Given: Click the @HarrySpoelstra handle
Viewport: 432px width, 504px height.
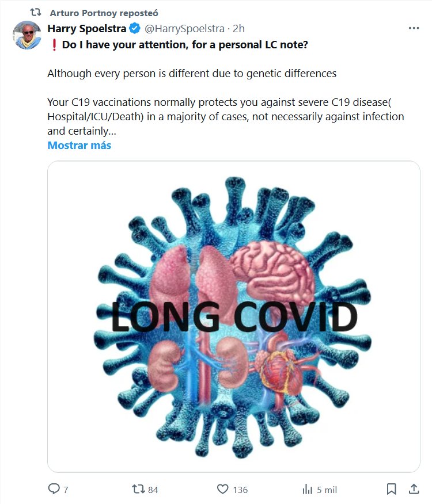Looking at the screenshot, I should [181, 28].
